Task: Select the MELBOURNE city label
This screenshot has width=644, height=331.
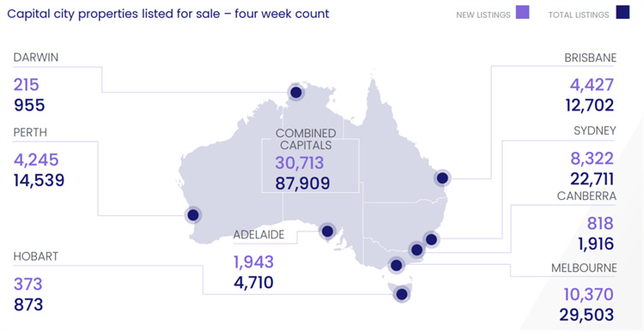Action: click(x=584, y=268)
